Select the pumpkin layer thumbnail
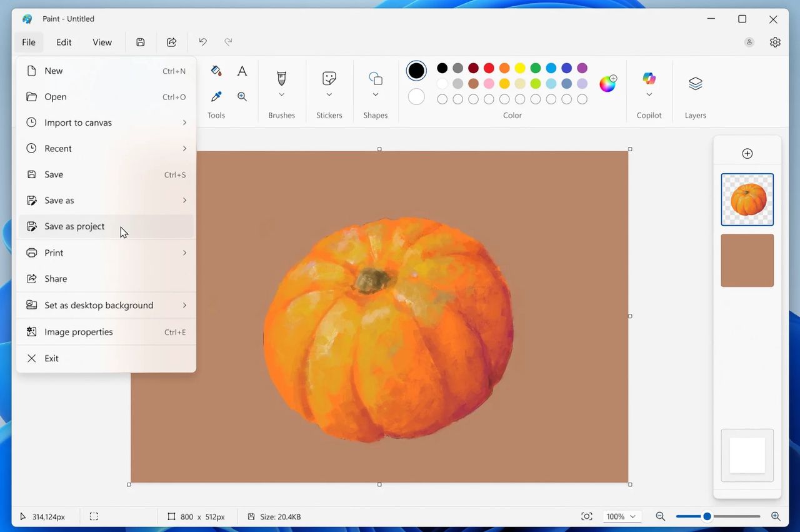 [747, 199]
